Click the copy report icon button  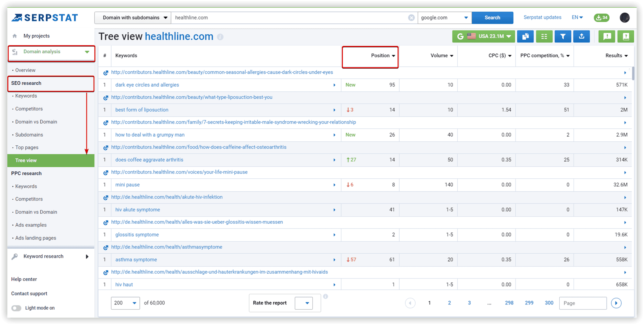(525, 37)
